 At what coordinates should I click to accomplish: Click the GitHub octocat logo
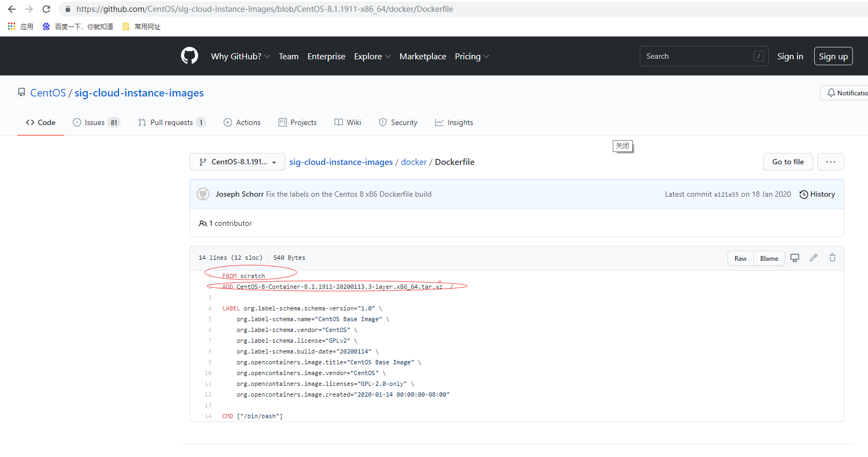click(x=190, y=56)
